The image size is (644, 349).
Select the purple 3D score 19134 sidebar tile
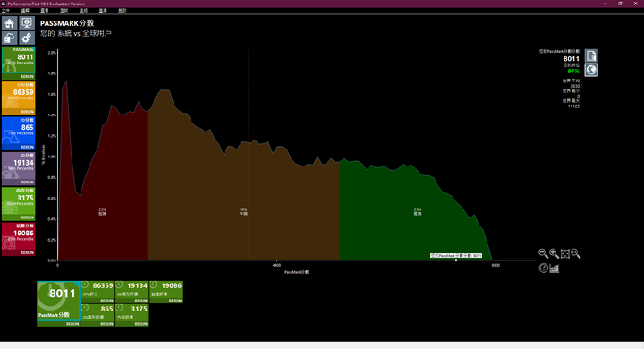19,168
